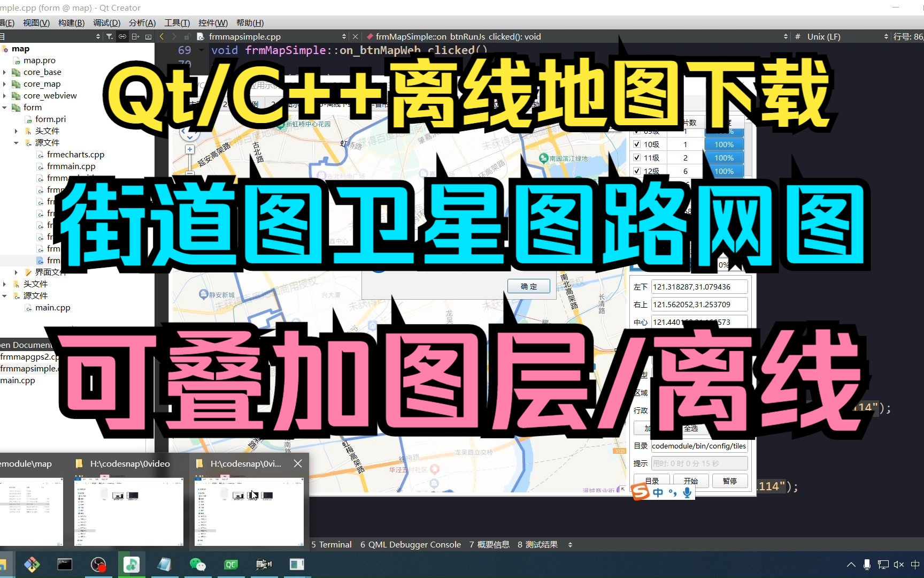
Task: Toggle Sogou Chinese mode 中 indicator
Action: pyautogui.click(x=658, y=492)
